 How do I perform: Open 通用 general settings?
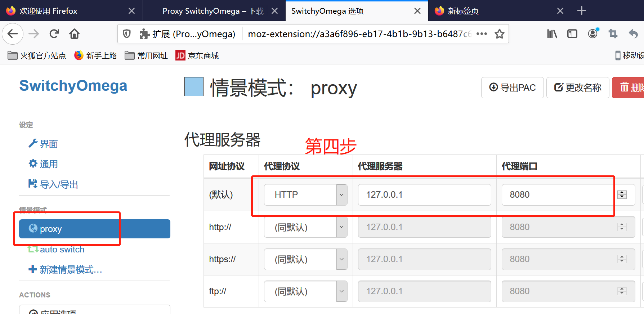(x=43, y=164)
